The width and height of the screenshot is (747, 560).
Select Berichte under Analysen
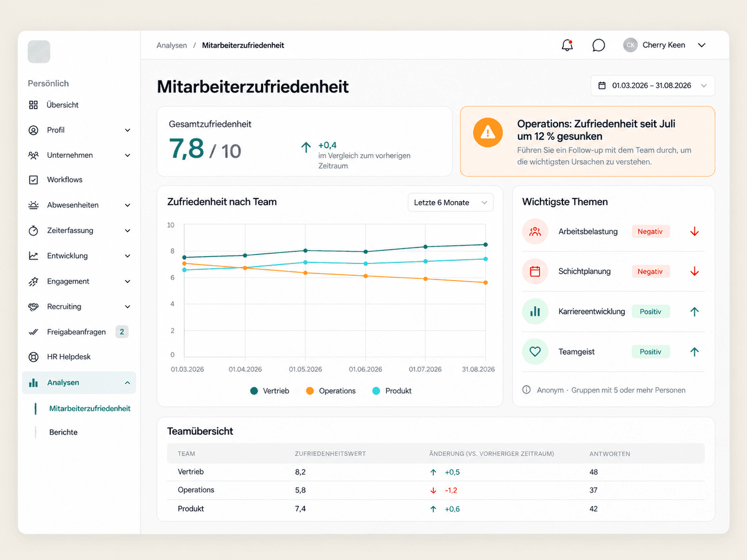[63, 433]
